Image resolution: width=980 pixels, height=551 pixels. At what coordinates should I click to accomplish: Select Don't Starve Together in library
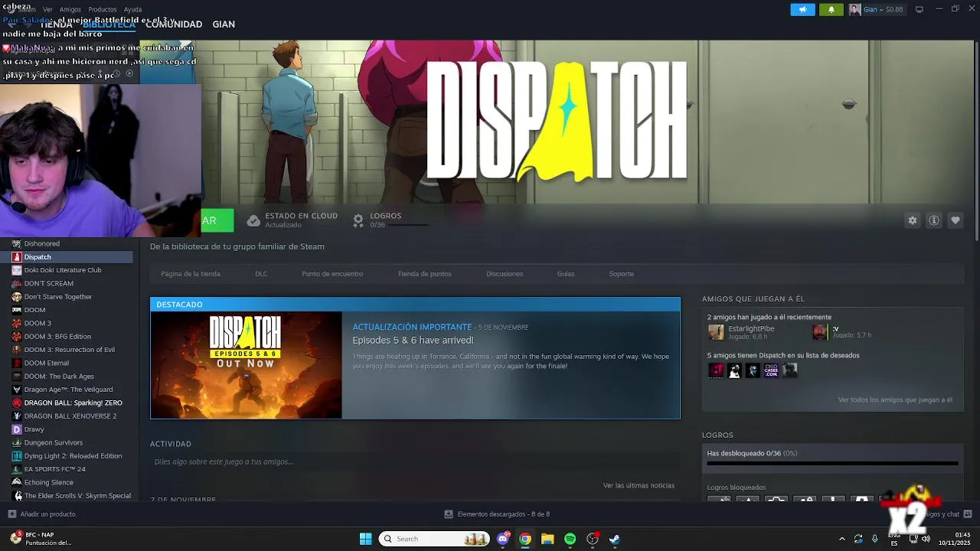click(x=57, y=297)
